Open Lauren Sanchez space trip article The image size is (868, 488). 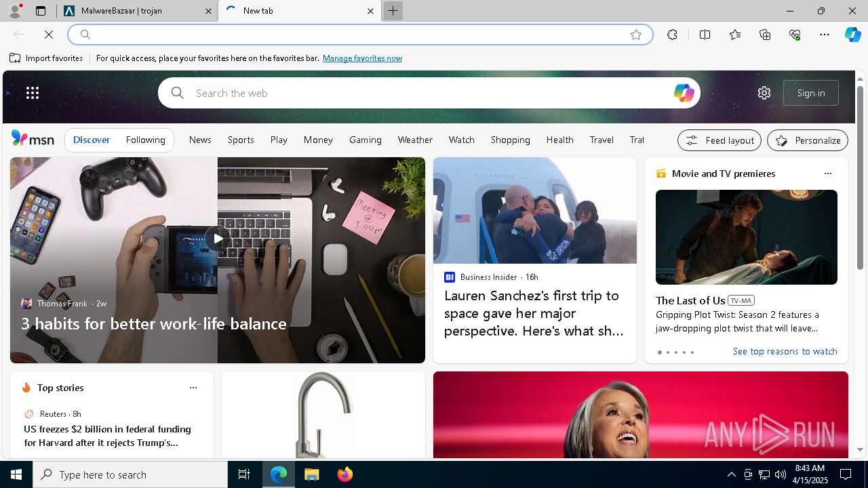click(x=534, y=313)
